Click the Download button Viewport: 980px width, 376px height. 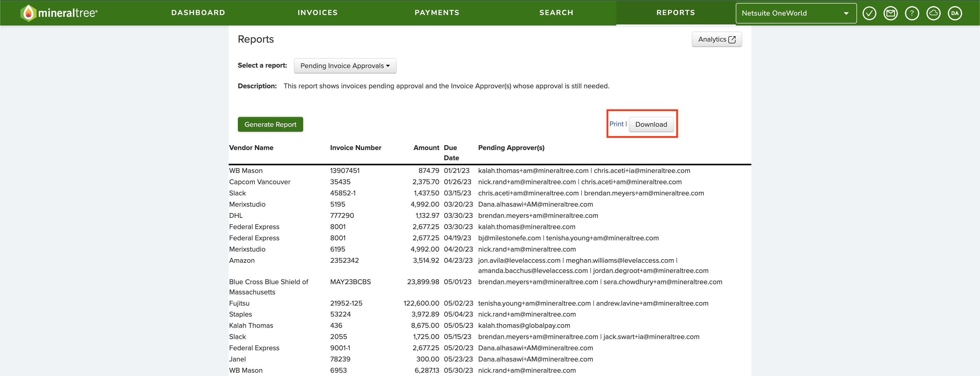tap(651, 124)
